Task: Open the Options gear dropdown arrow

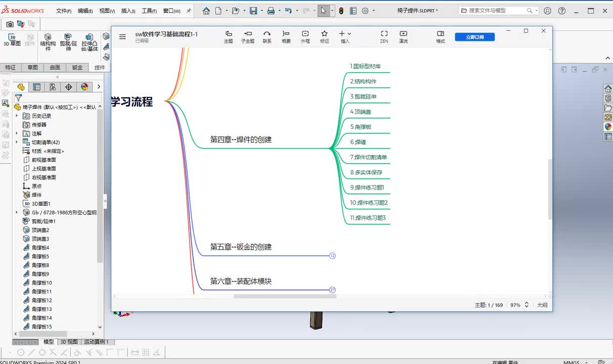Action: (x=373, y=11)
